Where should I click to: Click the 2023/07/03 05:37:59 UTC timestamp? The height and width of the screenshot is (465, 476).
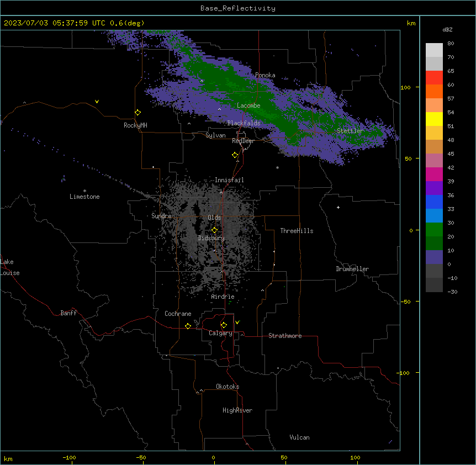pos(55,23)
